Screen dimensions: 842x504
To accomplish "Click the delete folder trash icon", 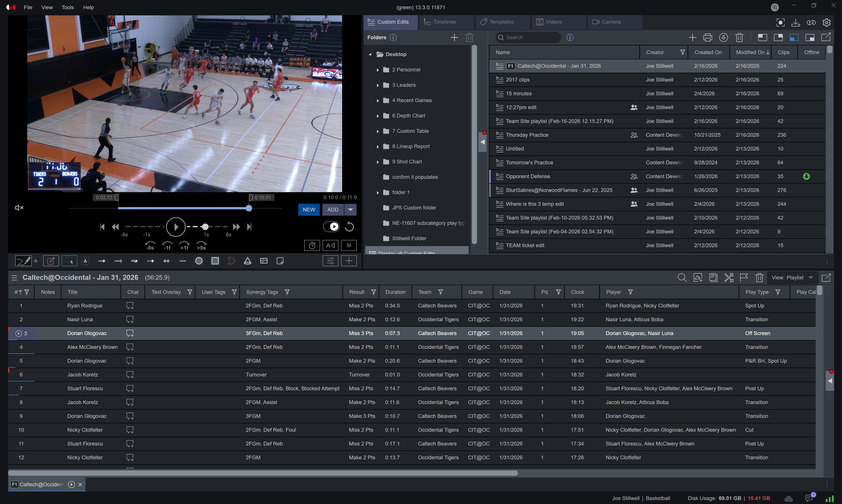I will pos(469,37).
